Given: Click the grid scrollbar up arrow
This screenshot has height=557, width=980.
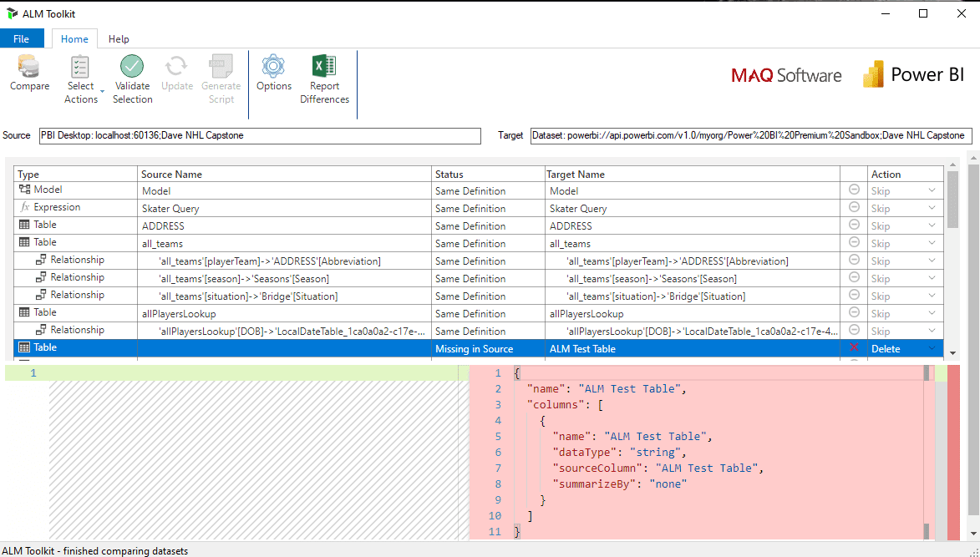Looking at the screenshot, I should point(952,165).
